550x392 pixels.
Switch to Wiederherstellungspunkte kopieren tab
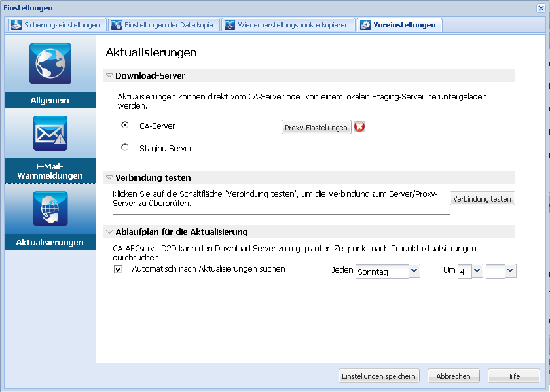click(288, 25)
